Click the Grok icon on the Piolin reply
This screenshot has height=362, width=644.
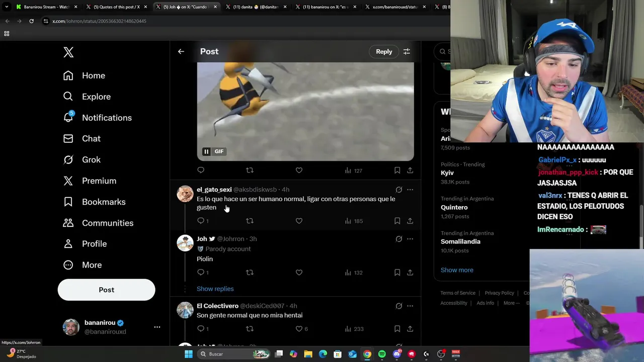pyautogui.click(x=398, y=239)
